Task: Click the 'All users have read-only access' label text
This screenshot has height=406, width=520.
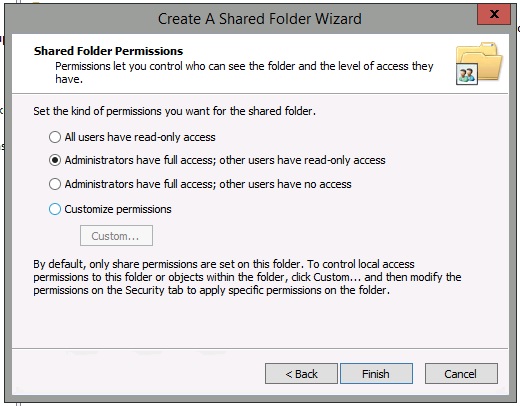Action: [140, 137]
